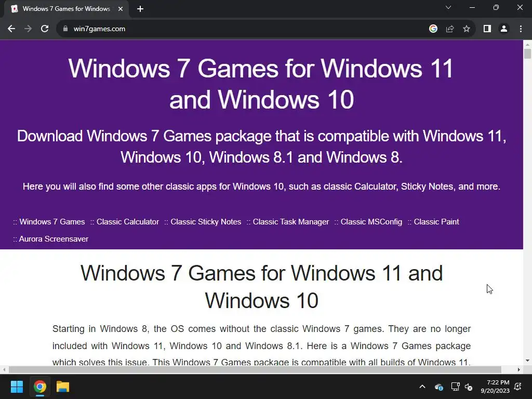Click the Chrome taskbar icon
The image size is (532, 399).
(x=39, y=387)
